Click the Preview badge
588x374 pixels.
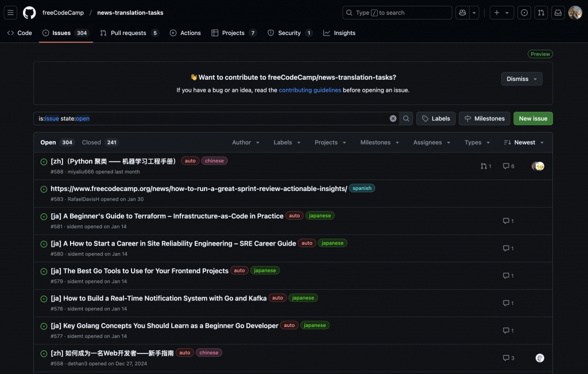[540, 54]
